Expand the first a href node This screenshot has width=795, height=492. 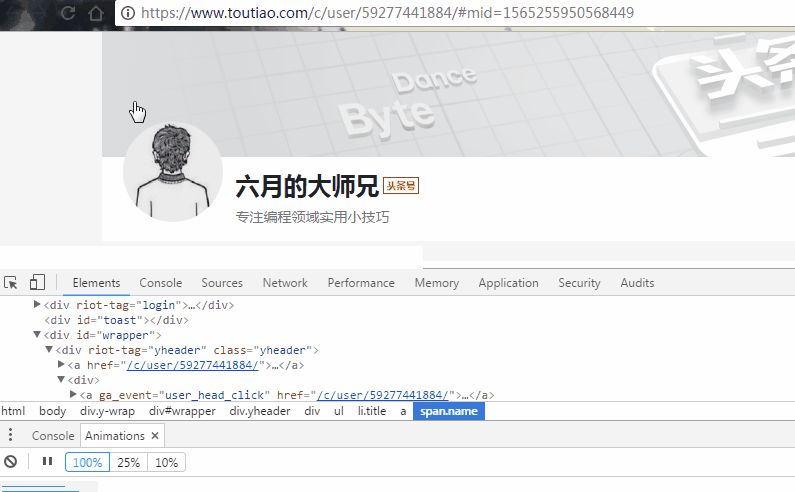tap(61, 364)
